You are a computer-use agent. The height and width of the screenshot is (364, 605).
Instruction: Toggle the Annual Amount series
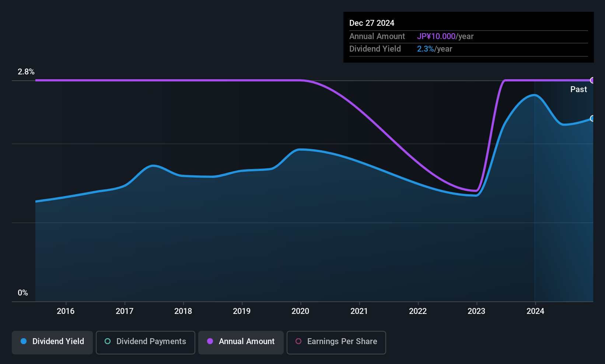pos(241,343)
